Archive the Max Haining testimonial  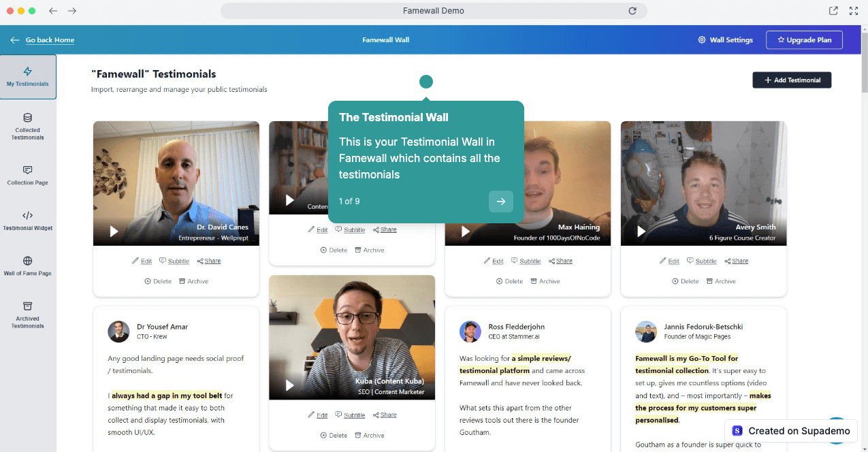[x=545, y=282]
